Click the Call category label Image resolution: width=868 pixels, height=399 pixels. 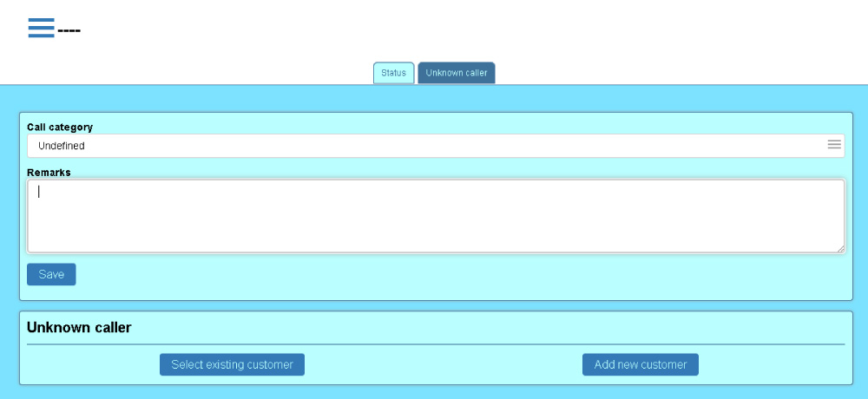pos(60,128)
